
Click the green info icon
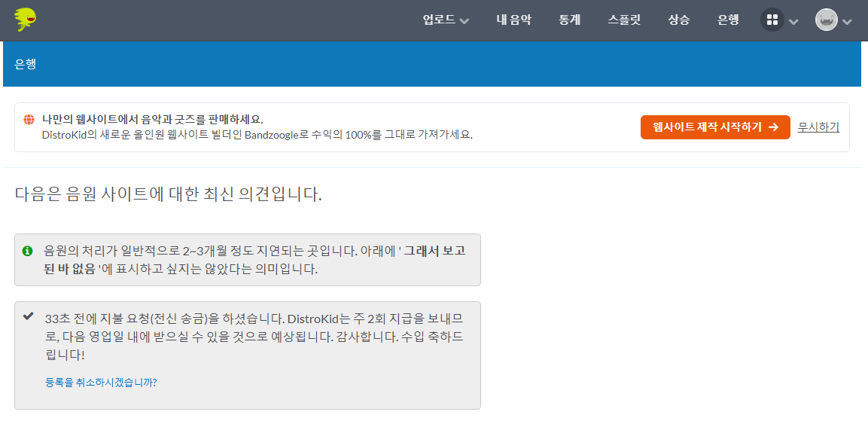click(x=27, y=251)
